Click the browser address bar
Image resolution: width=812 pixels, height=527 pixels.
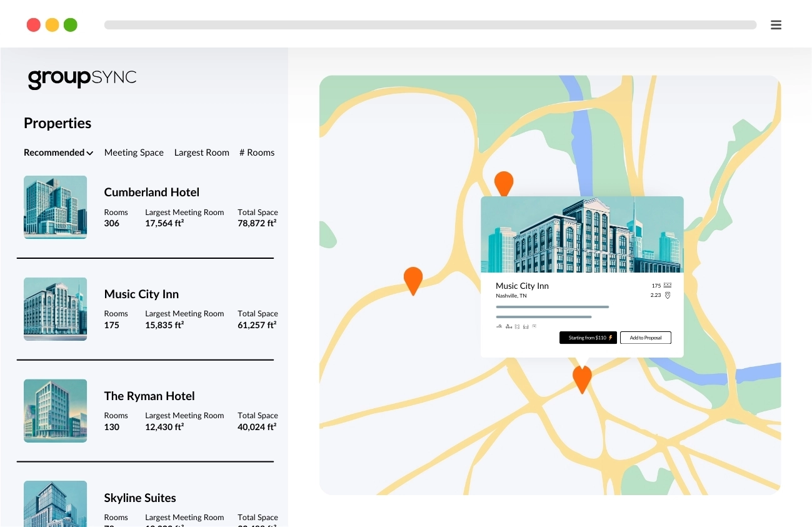point(430,25)
